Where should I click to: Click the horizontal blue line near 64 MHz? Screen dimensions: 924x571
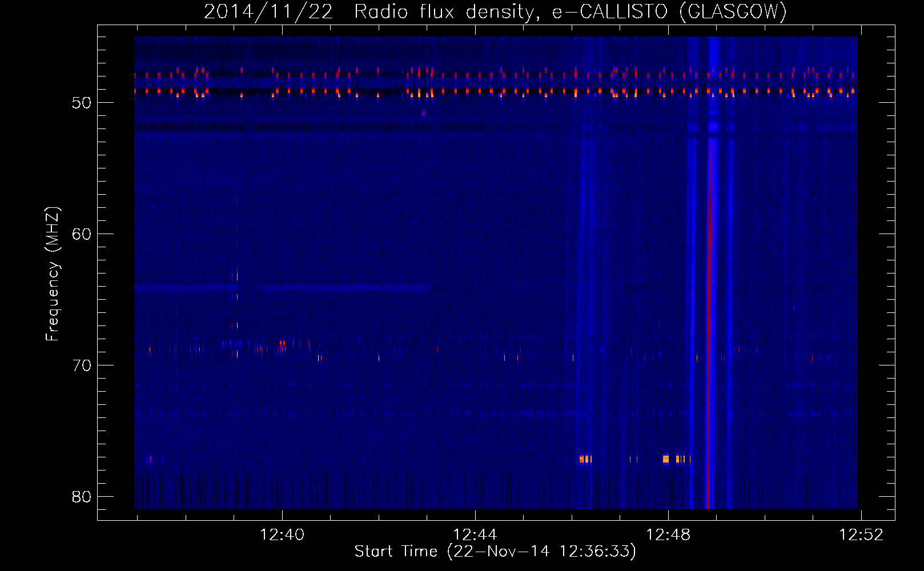pyautogui.click(x=283, y=288)
